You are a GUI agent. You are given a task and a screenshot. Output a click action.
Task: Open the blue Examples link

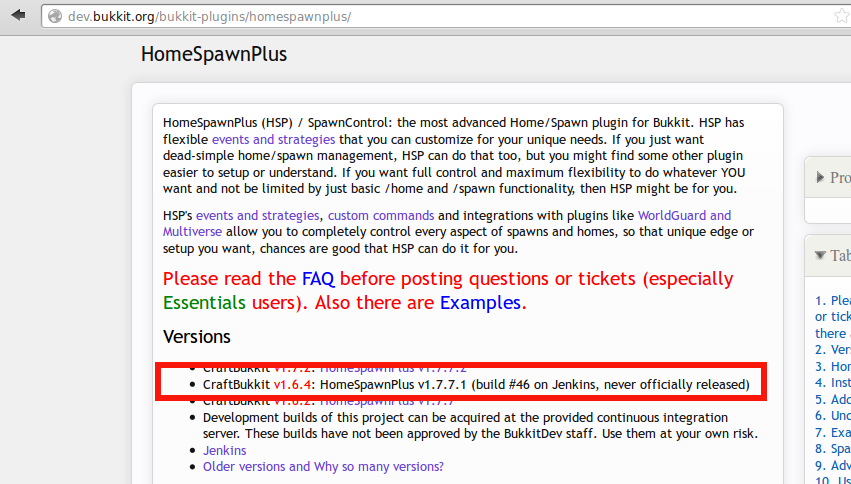[480, 303]
